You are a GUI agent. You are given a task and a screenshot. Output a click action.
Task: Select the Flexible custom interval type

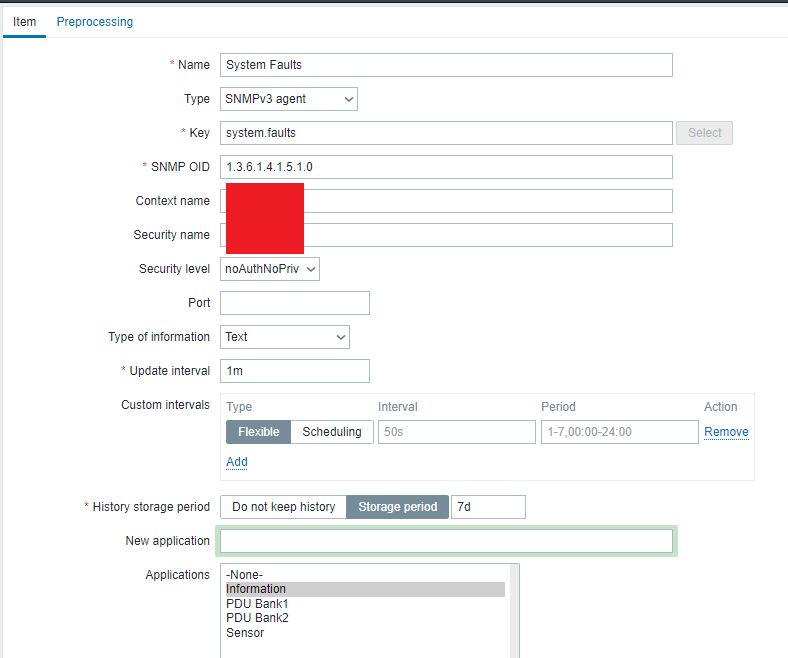click(258, 432)
